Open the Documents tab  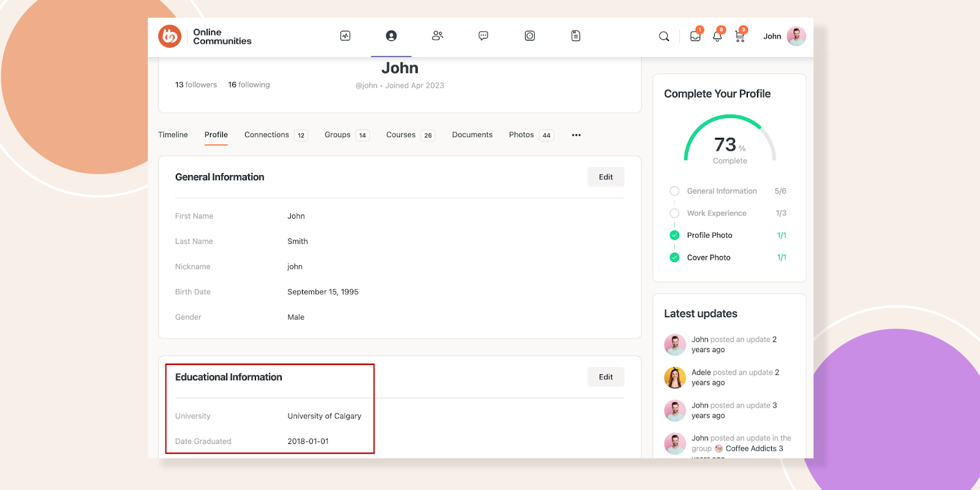[472, 135]
